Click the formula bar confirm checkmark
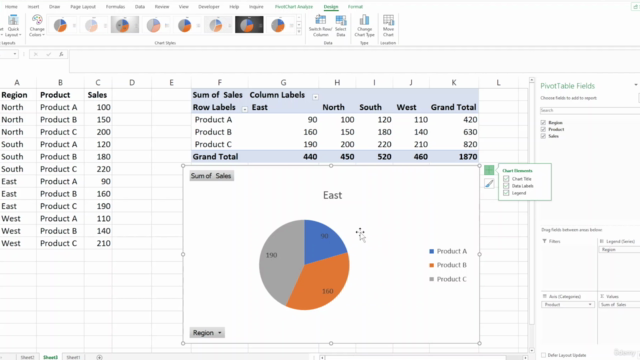This screenshot has height=360, width=640. coord(48,54)
